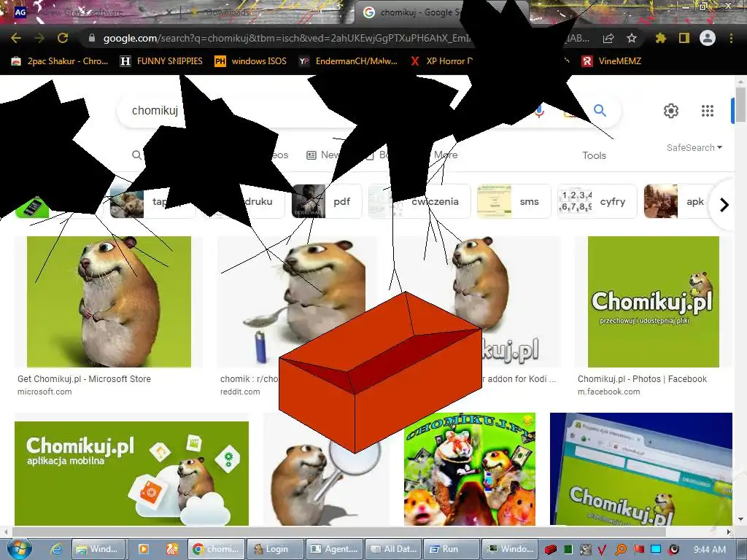Open the Chomikuj.pl - Photos | Facebook link
The width and height of the screenshot is (747, 560).
pyautogui.click(x=642, y=379)
